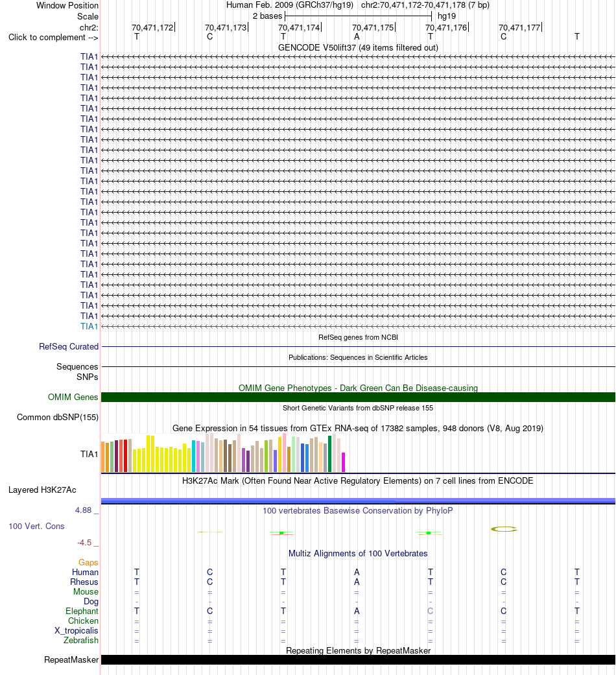Click the -4.5 PhyloP lower scale value
Screen dimensions: 616x675
point(85,543)
